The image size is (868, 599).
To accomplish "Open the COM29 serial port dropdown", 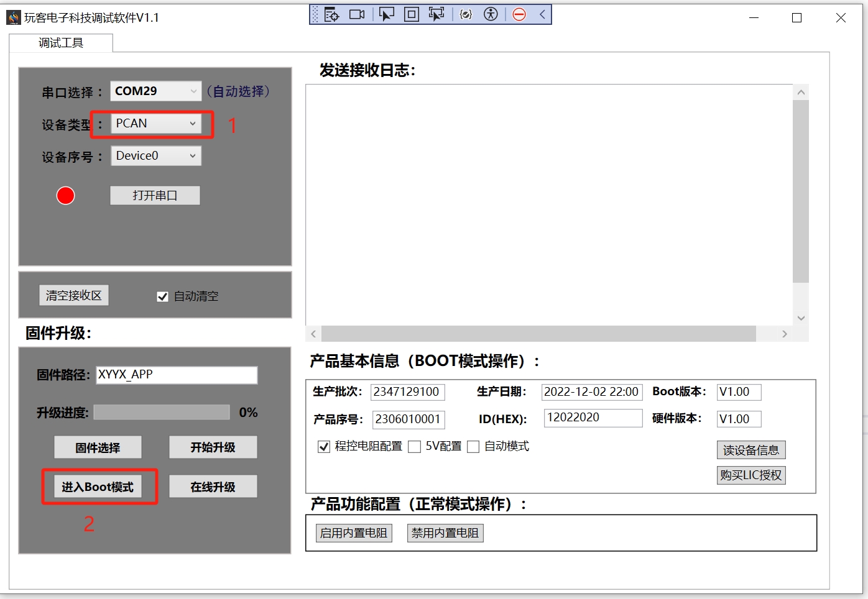I will (156, 91).
